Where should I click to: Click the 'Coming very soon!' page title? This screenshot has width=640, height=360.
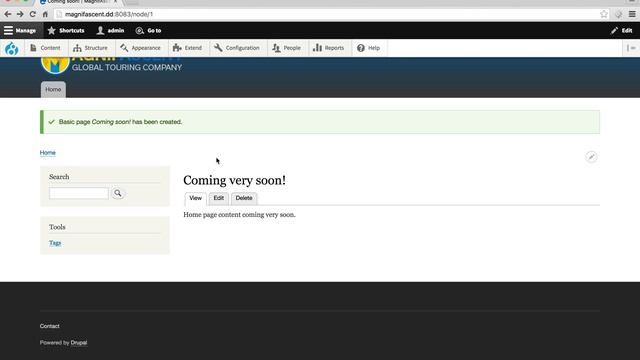tap(235, 180)
